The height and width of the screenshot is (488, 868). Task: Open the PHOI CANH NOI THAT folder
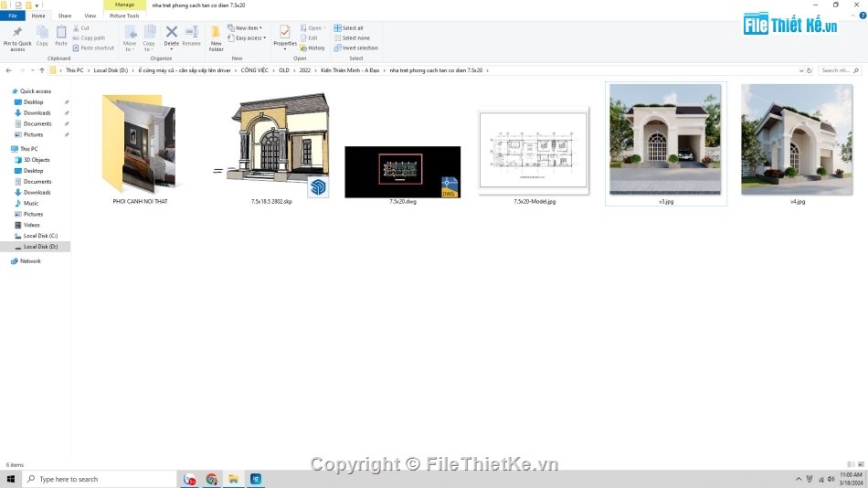point(140,148)
